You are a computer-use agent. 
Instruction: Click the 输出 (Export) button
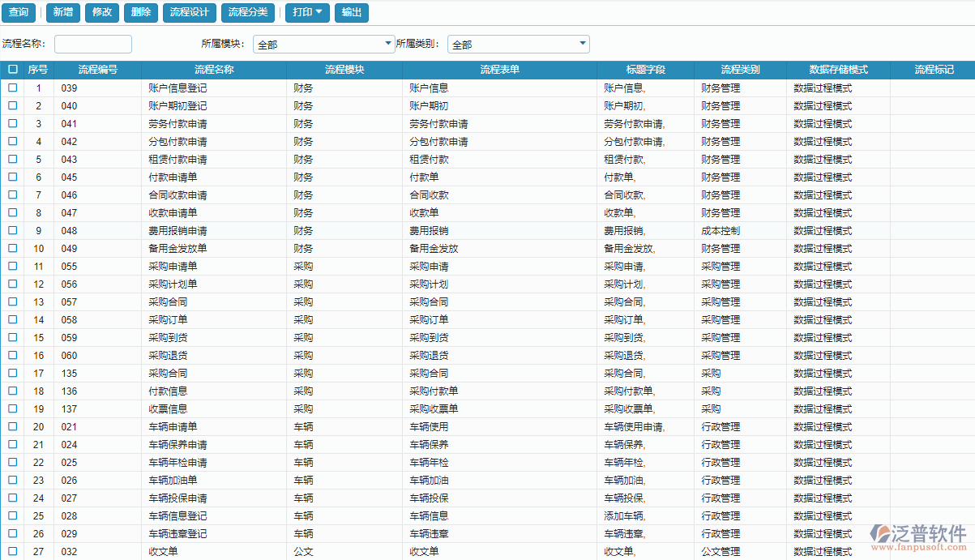click(351, 12)
